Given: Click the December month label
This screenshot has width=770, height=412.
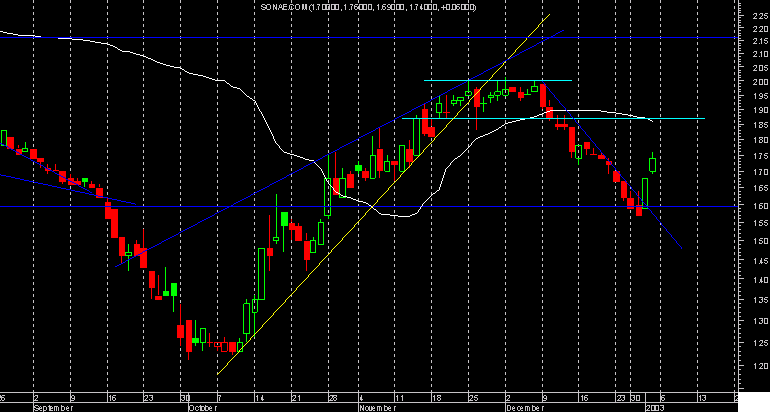Looking at the screenshot, I should (525, 408).
